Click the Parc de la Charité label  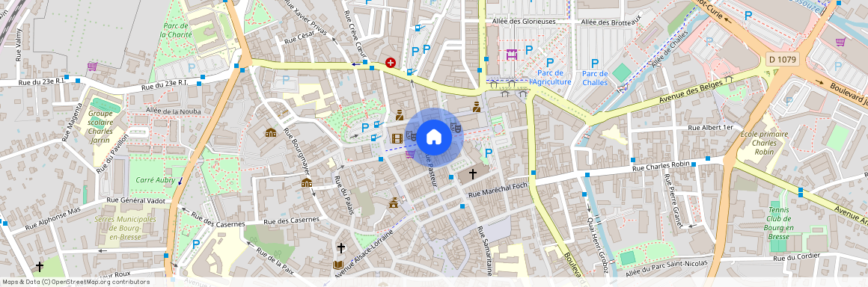tap(176, 30)
